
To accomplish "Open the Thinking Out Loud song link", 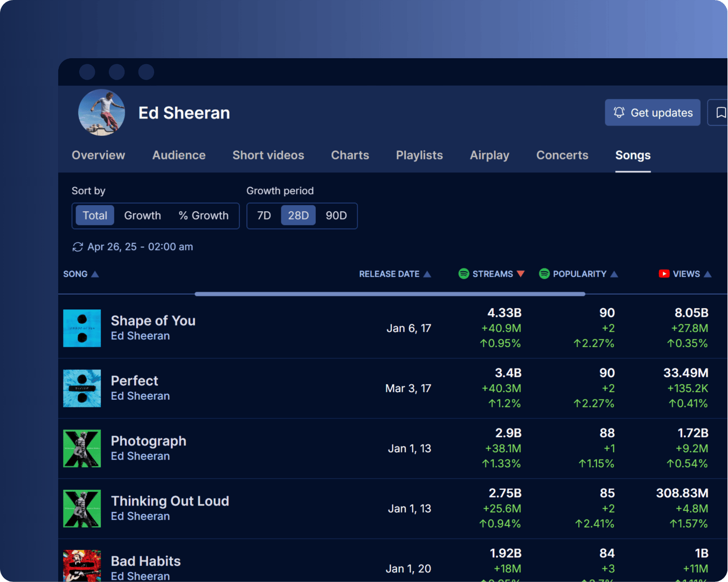I will click(170, 501).
